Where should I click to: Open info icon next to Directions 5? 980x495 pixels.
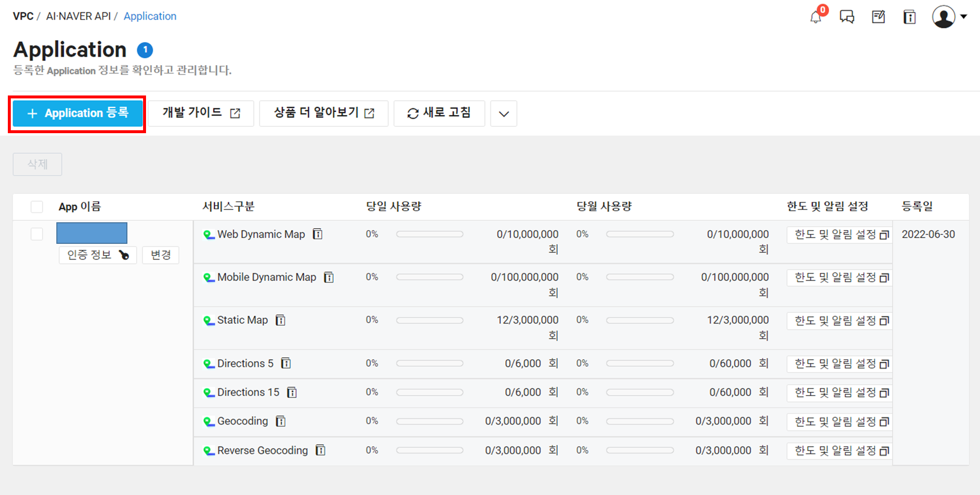286,363
